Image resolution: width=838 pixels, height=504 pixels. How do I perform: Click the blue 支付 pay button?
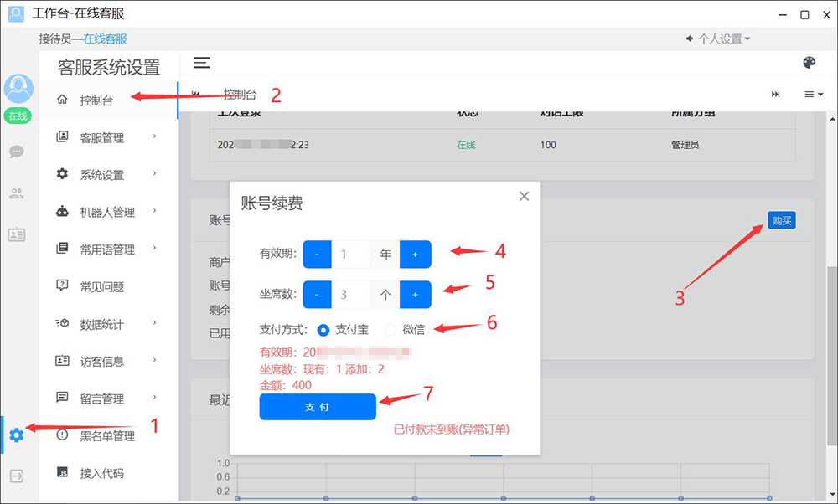pyautogui.click(x=318, y=407)
